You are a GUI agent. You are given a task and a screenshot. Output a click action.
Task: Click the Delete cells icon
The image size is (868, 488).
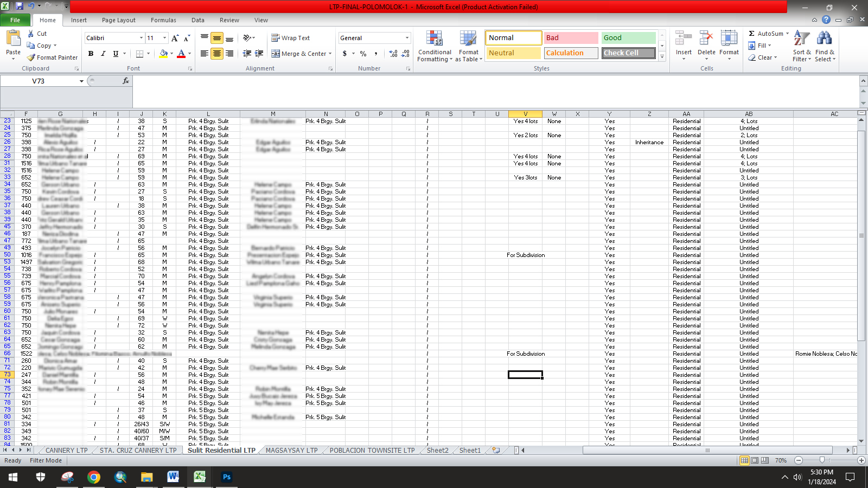pos(706,38)
